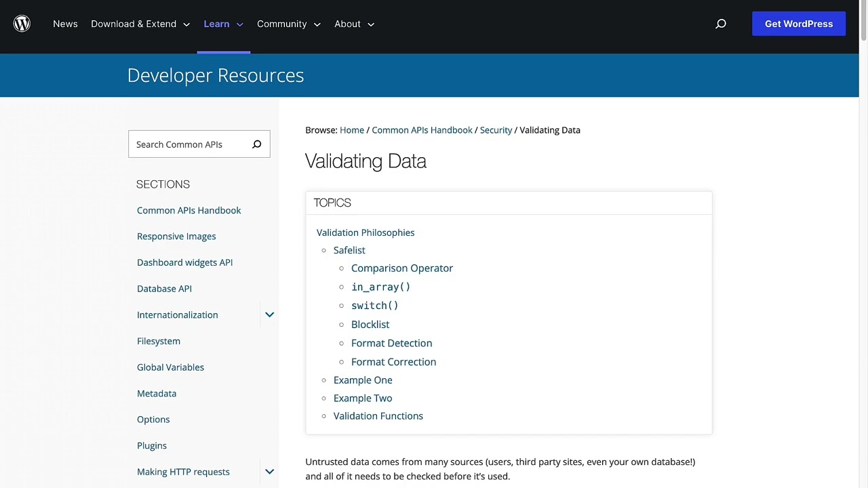Click the Developer Resources heading link

(x=215, y=75)
